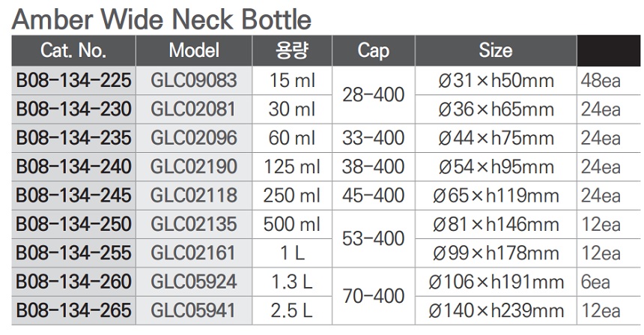The width and height of the screenshot is (644, 335).
Task: Click model GLC05924
Action: point(193,282)
